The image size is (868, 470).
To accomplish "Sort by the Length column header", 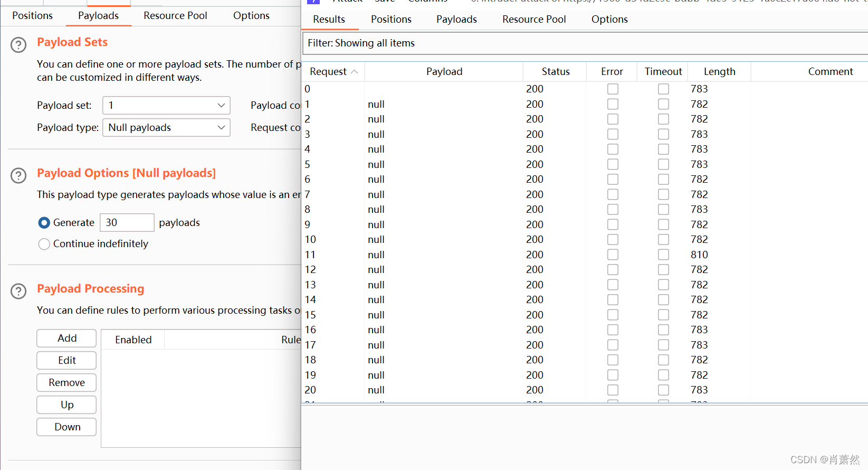I will (719, 72).
